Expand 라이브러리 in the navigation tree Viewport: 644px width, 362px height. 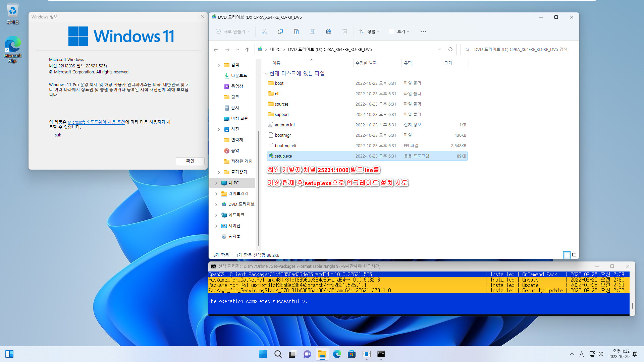point(216,194)
